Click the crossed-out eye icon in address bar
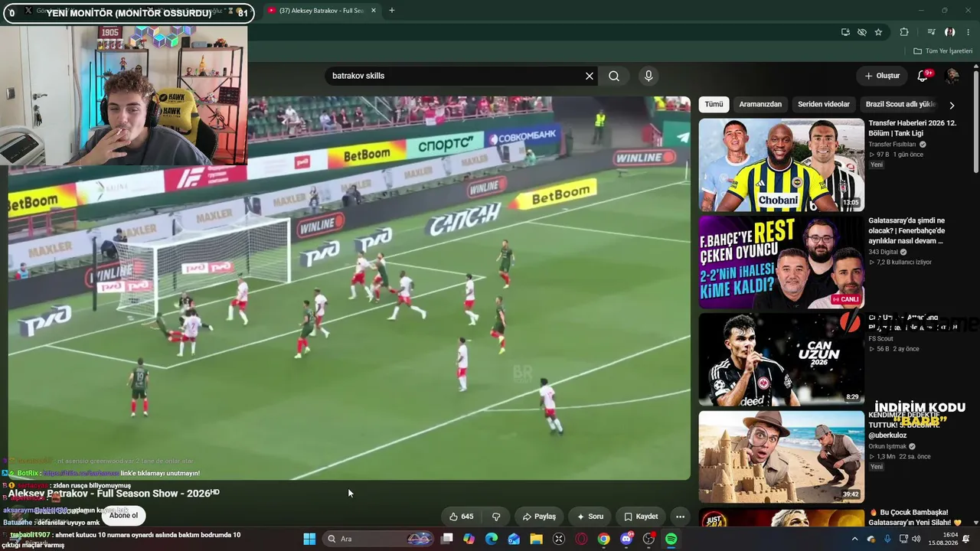This screenshot has width=980, height=551. coord(862,32)
